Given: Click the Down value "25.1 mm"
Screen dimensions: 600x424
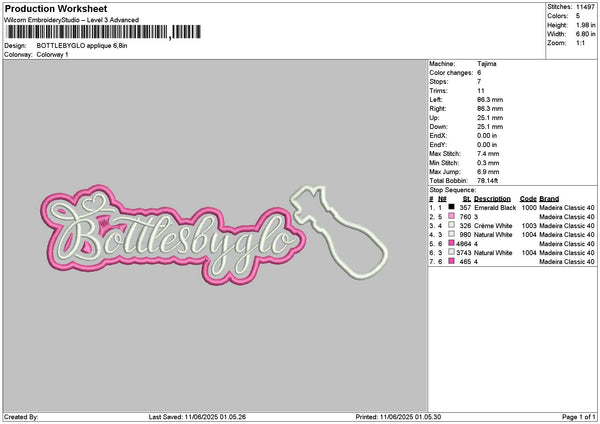Looking at the screenshot, I should coord(490,127).
